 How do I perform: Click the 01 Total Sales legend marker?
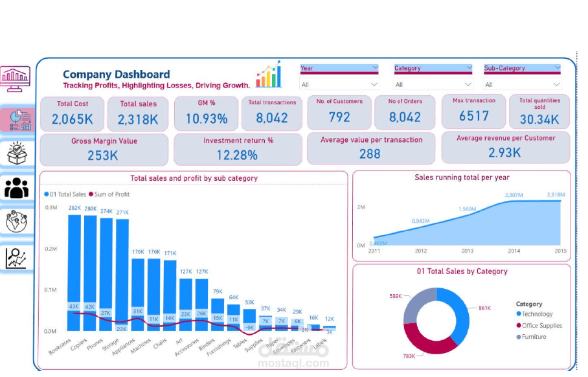(47, 194)
